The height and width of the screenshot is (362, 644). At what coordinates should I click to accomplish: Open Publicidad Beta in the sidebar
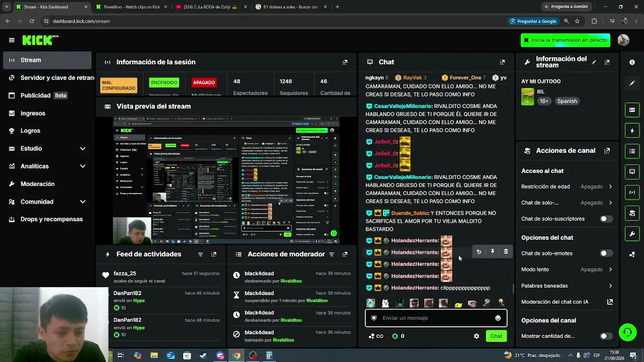(48, 96)
